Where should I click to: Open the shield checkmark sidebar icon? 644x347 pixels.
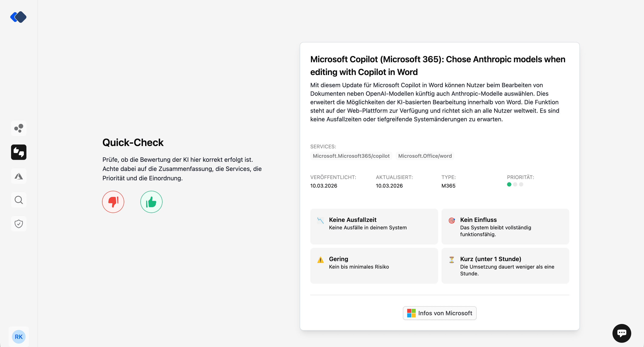19,224
